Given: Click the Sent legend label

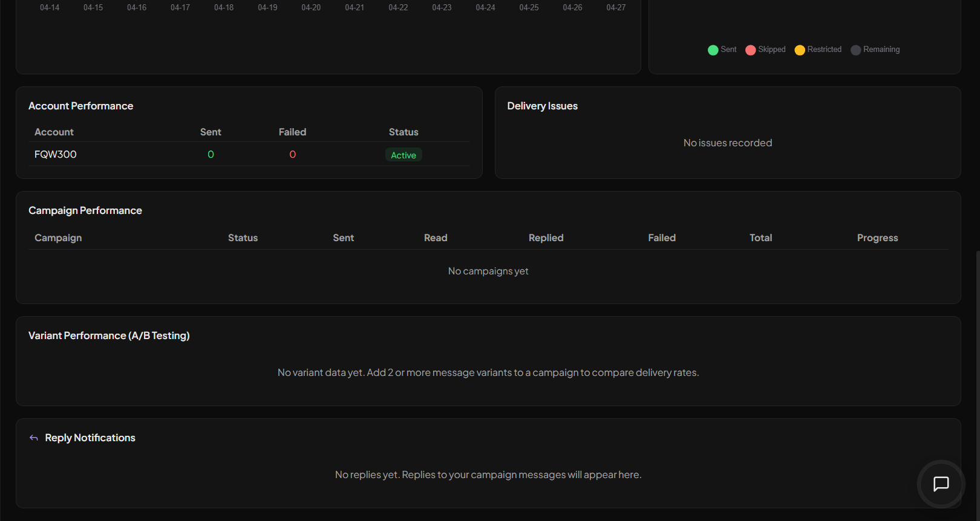Looking at the screenshot, I should 728,50.
